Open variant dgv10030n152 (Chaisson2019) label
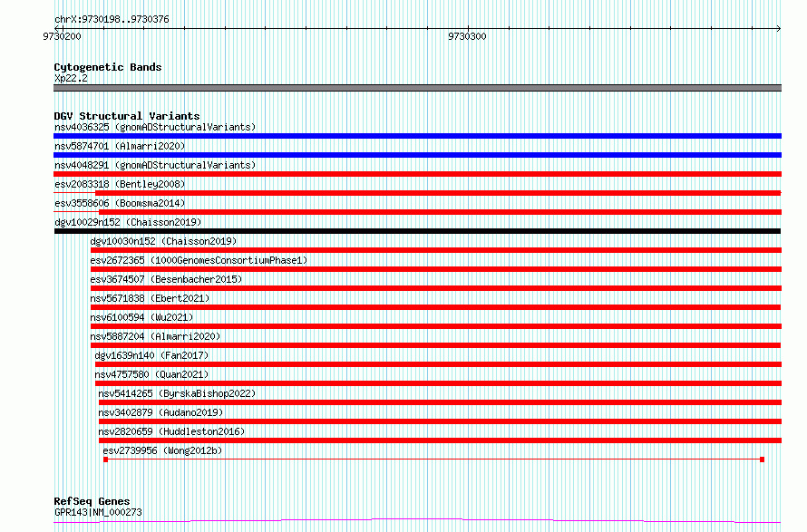The height and width of the screenshot is (532, 807). [x=163, y=241]
